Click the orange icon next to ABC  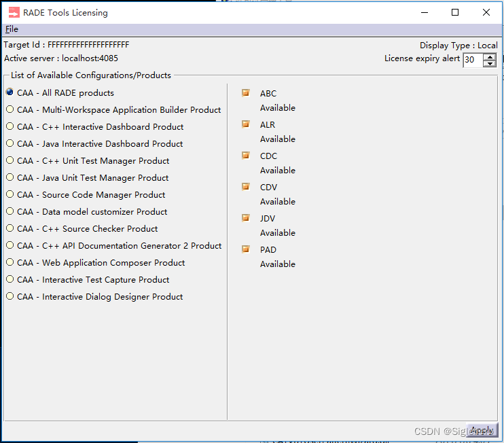click(x=246, y=93)
